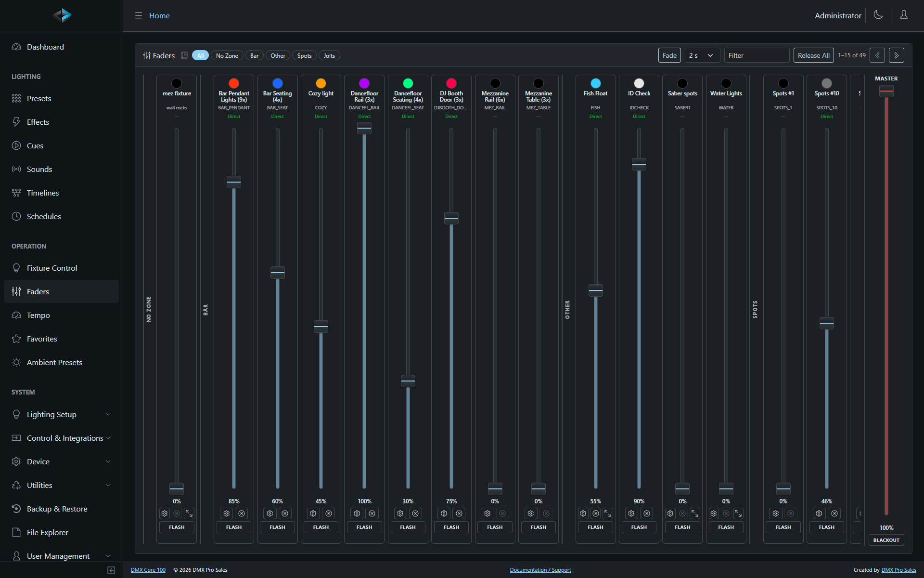Viewport: 924px width, 578px height.
Task: Open the Effects page
Action: 61,122
